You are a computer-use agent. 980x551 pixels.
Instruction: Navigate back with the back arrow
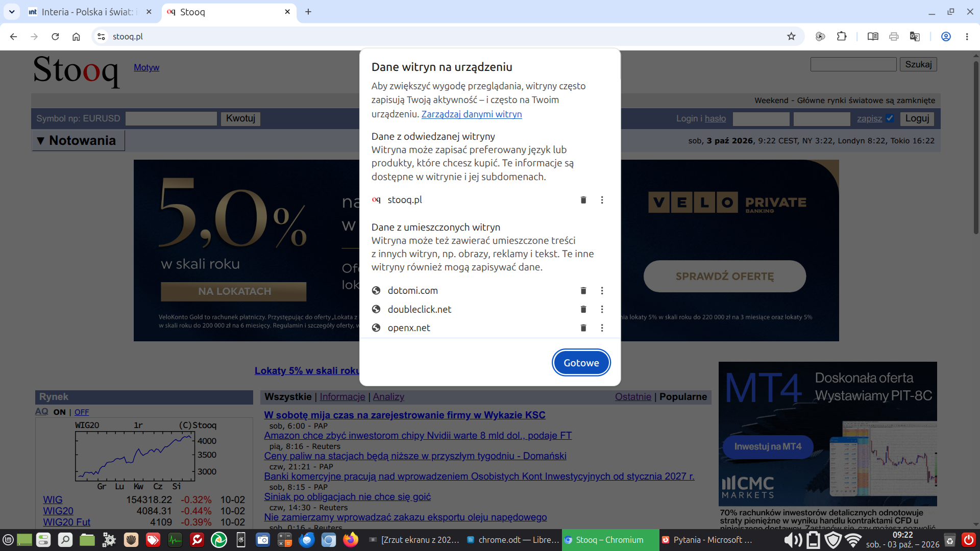pos(13,37)
